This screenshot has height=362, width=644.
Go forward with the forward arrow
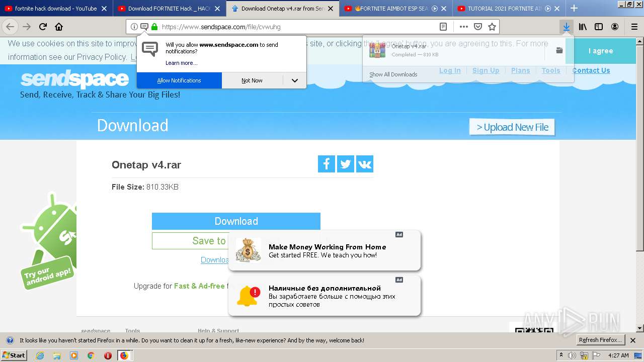[x=27, y=27]
